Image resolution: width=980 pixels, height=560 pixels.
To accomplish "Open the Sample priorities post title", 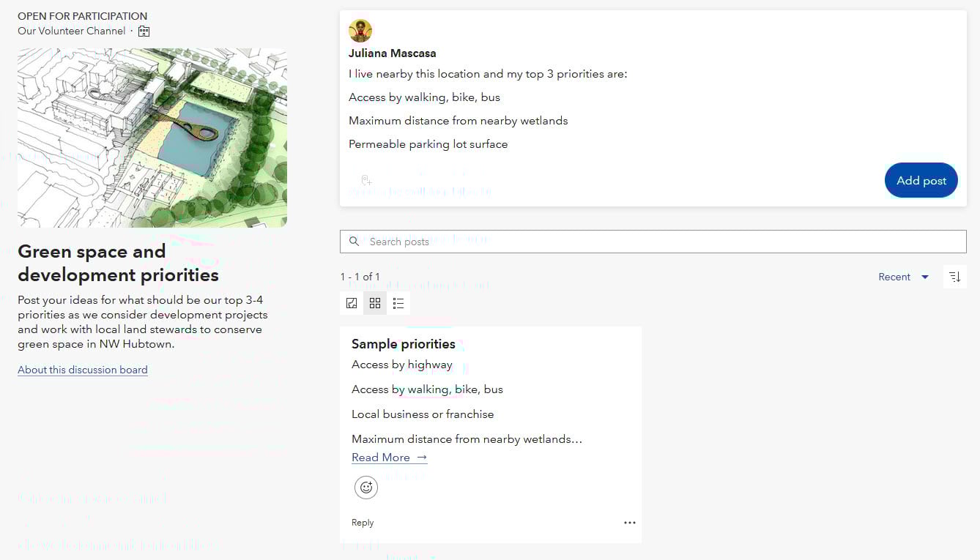I will [x=404, y=344].
